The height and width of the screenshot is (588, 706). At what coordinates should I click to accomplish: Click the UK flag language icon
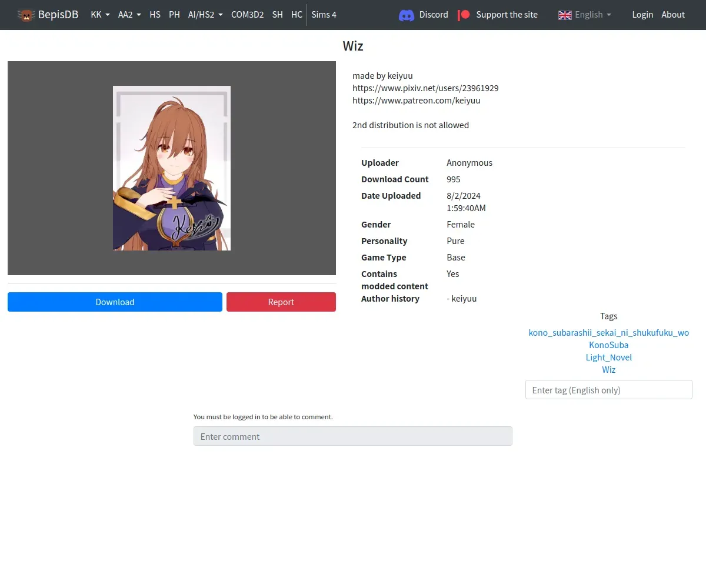[565, 15]
